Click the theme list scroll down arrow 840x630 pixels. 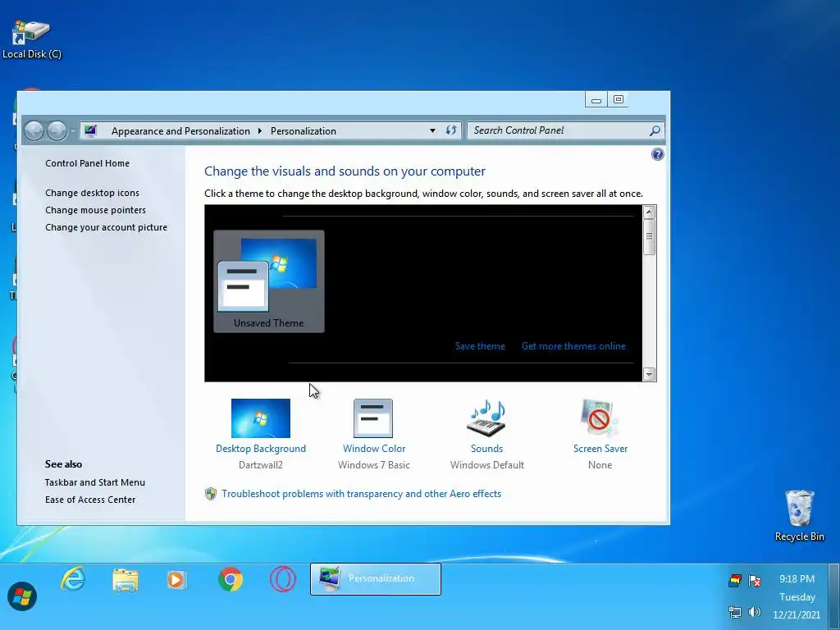[649, 374]
